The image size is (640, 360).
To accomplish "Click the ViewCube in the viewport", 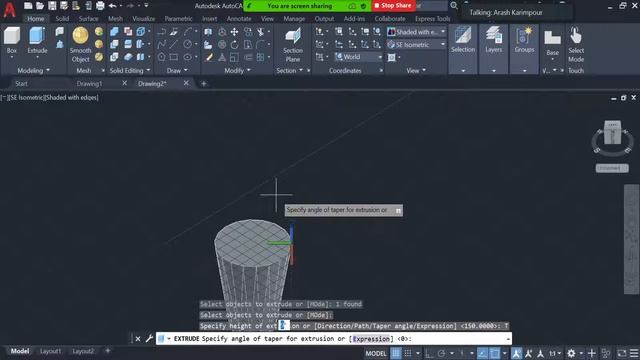I will click(x=612, y=133).
